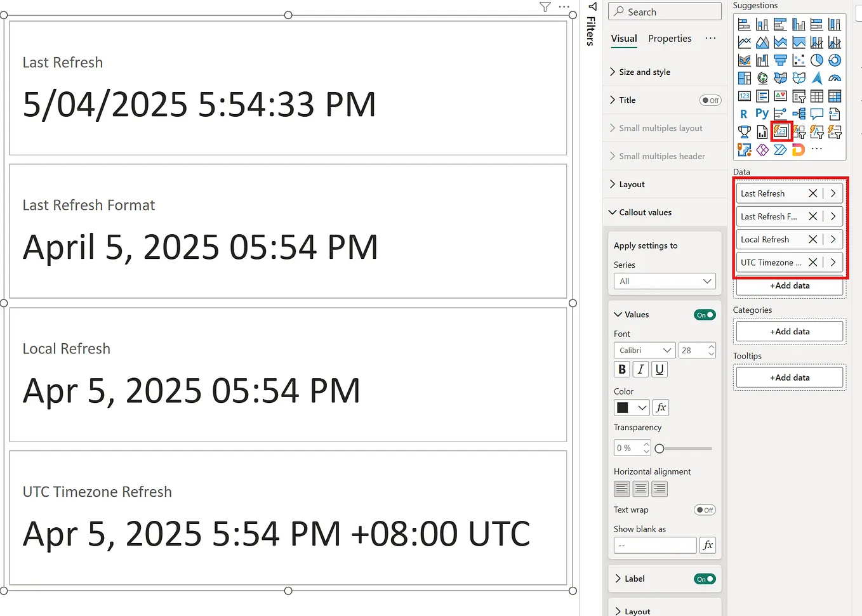Open the Calibri font dropdown
The image size is (862, 616).
644,350
